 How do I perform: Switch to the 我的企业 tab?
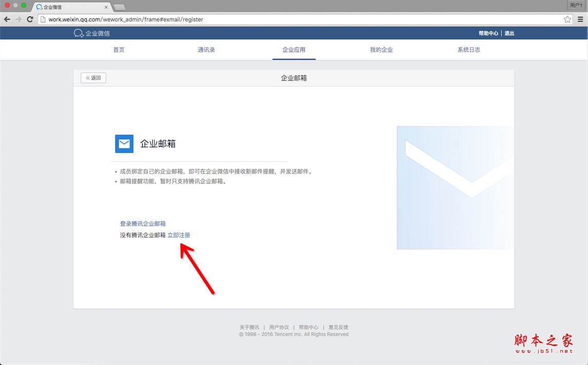(x=381, y=50)
